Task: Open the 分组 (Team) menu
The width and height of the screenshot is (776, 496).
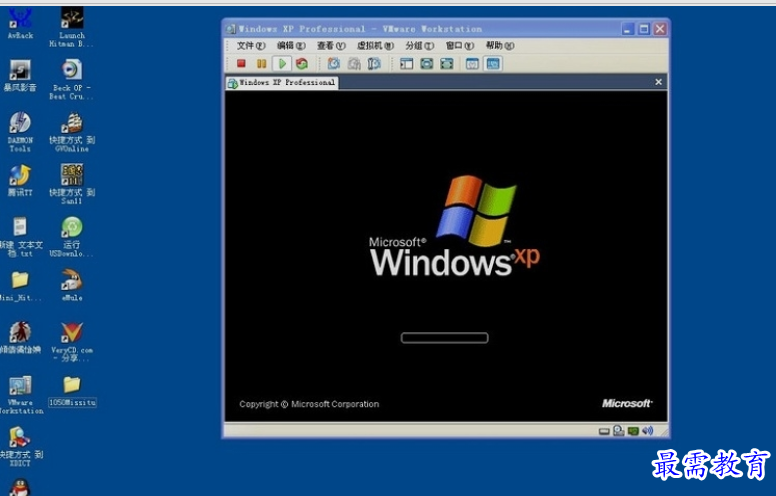Action: click(420, 46)
